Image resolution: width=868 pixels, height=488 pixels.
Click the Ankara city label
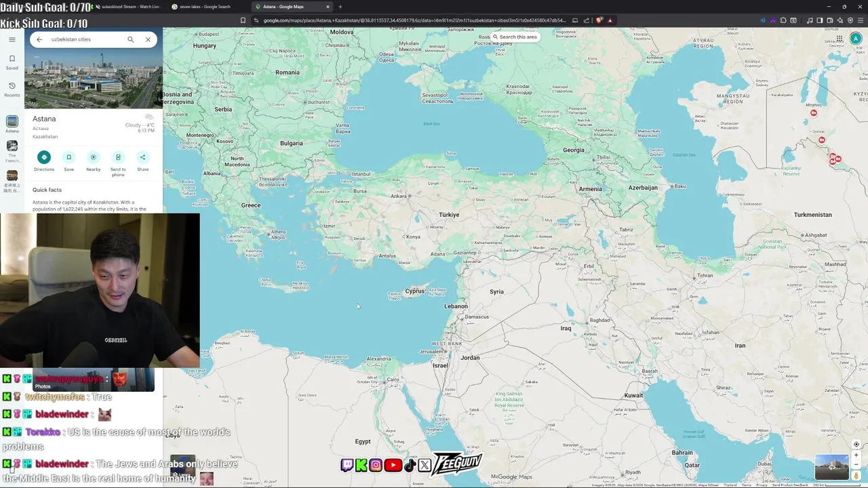(x=398, y=197)
